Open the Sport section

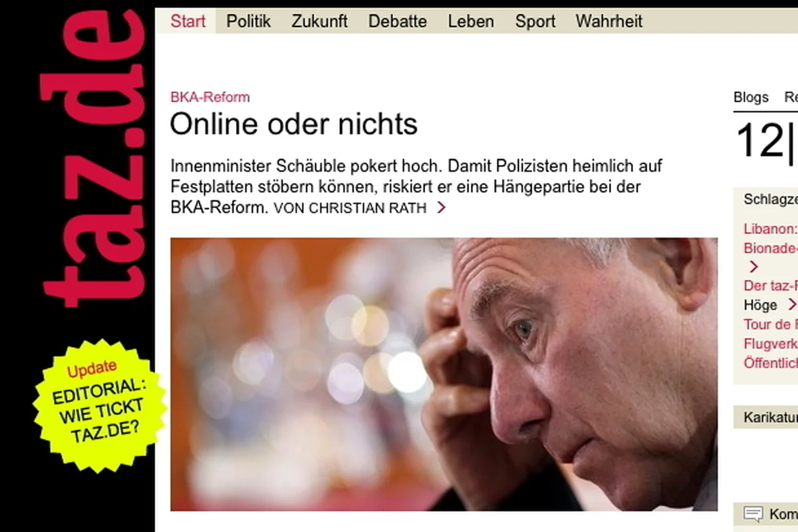(x=535, y=21)
